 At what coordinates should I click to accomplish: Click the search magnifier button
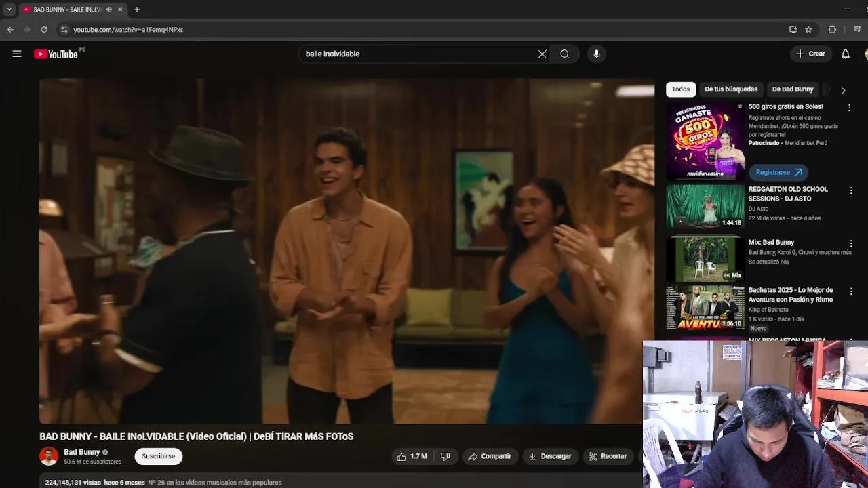pyautogui.click(x=565, y=54)
